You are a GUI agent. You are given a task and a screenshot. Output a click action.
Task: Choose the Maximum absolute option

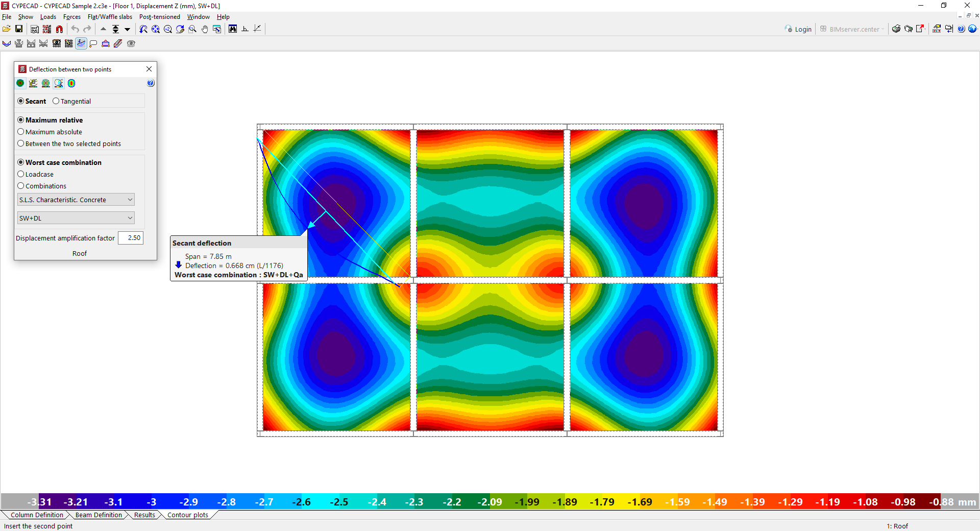pyautogui.click(x=50, y=132)
